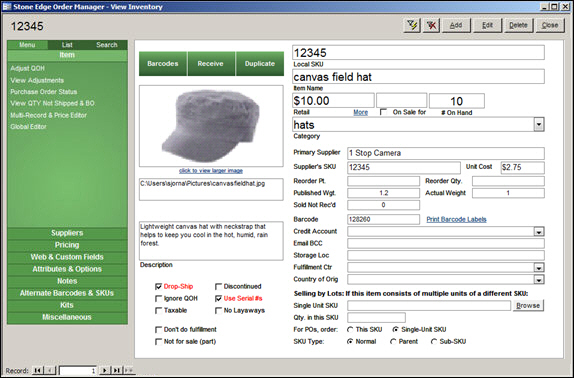Go to previous record arrow
Viewport: 574px width, 378px height.
[50, 370]
